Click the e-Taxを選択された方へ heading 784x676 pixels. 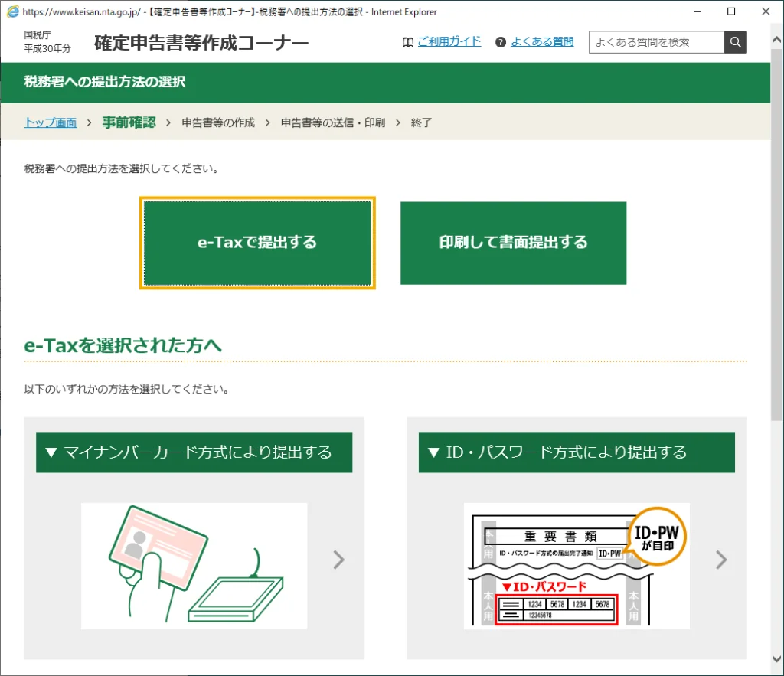click(x=123, y=345)
